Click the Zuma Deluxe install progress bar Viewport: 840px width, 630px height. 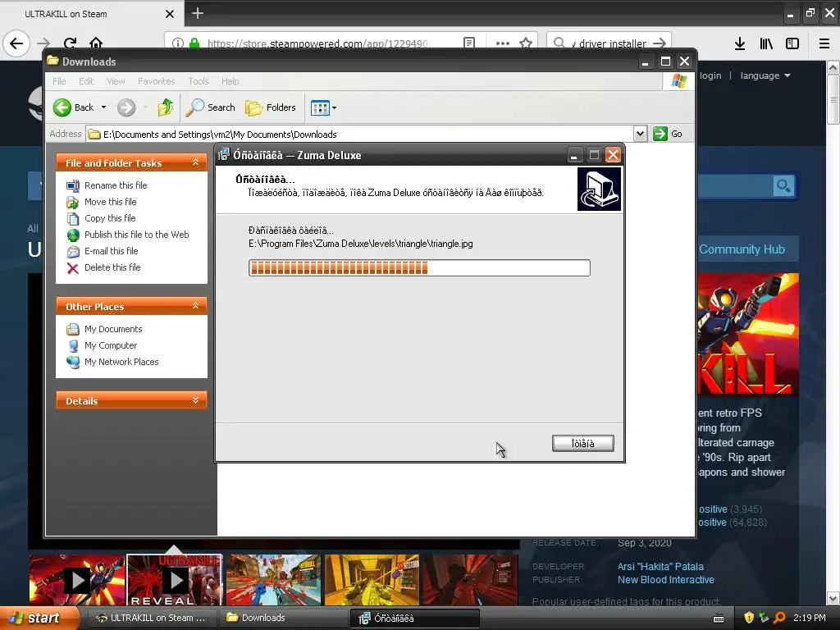point(419,268)
